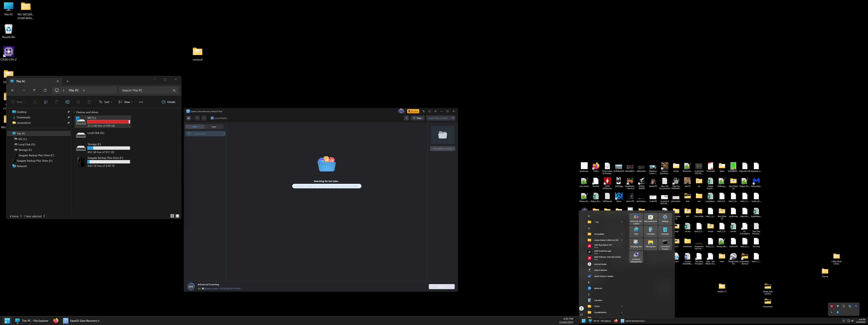Expand the CrystalDiskInfo folder in Start menu

pyautogui.click(x=605, y=313)
